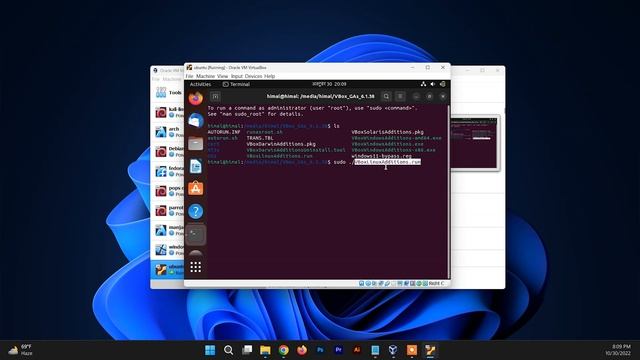
Task: Open Windows Search from the taskbar
Action: click(x=229, y=350)
